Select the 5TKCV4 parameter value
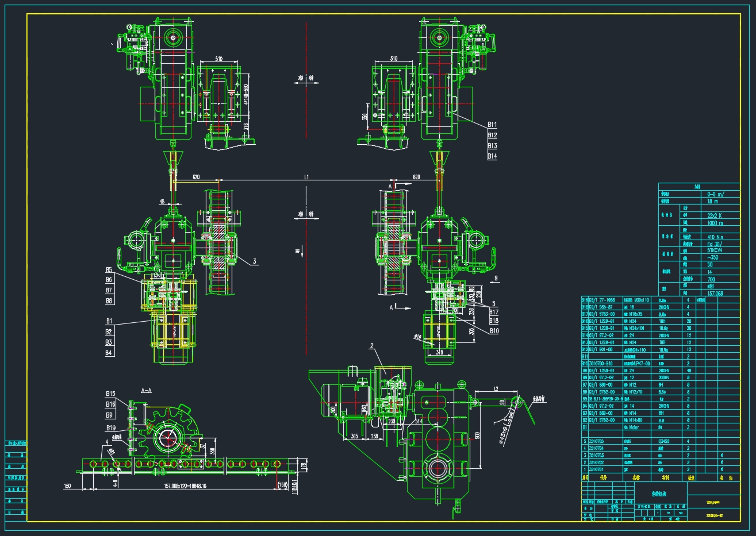The image size is (756, 536). coord(716,250)
